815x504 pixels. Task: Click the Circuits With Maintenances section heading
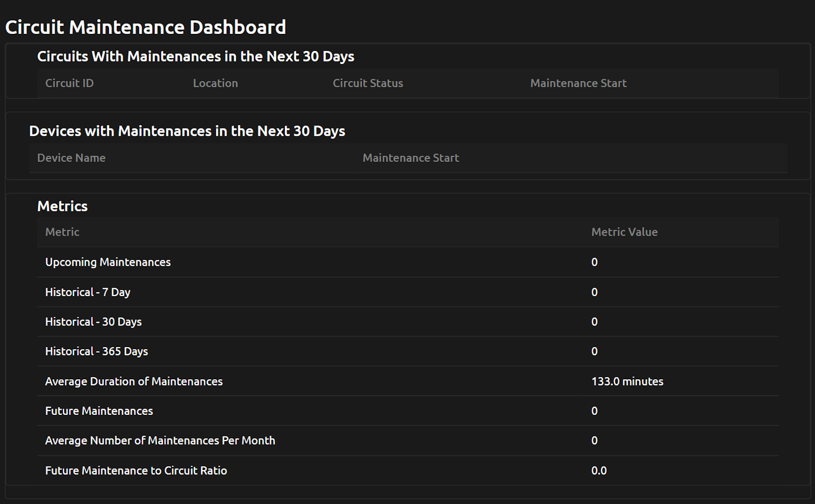tap(196, 56)
